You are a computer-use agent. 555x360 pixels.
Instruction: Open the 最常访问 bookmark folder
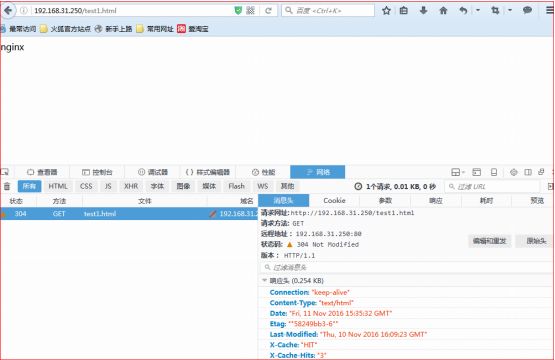18,29
